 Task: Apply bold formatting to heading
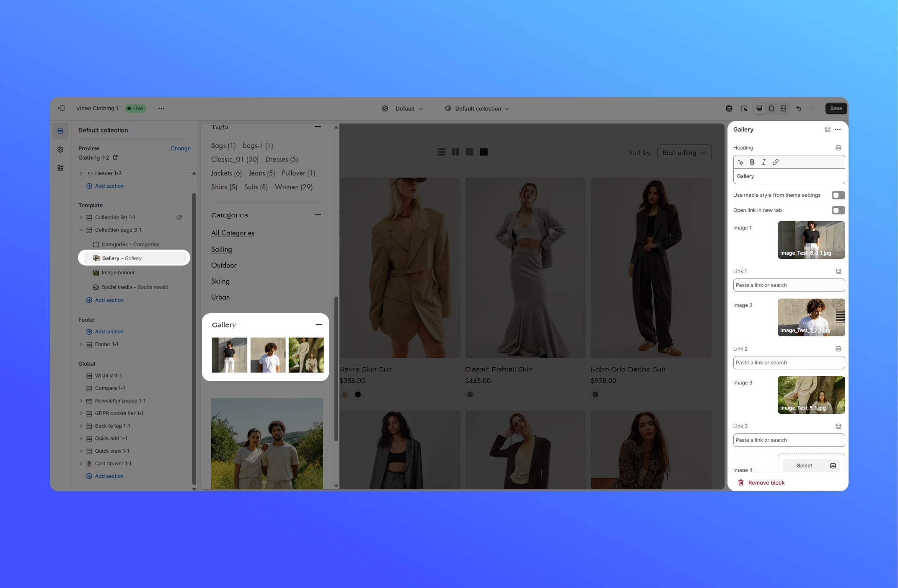752,162
